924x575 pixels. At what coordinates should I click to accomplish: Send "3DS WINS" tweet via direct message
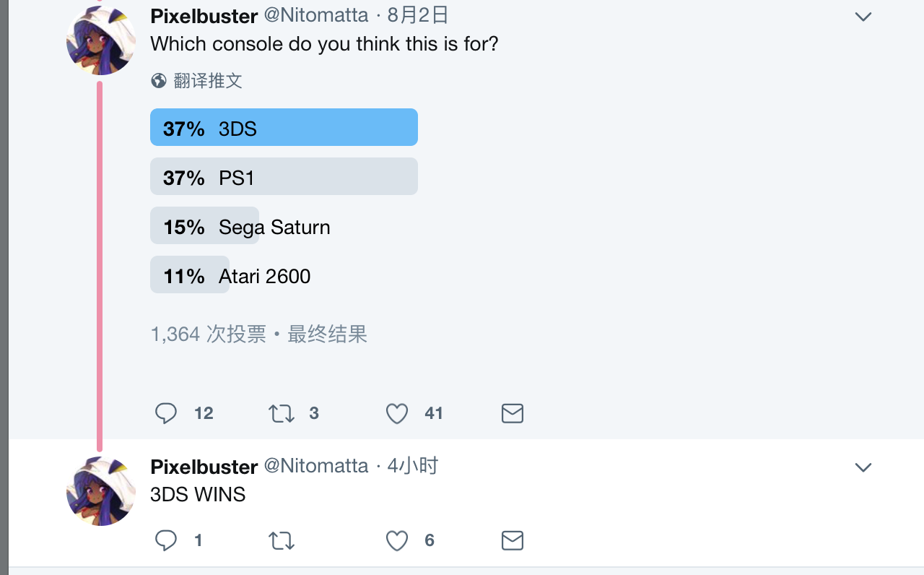pyautogui.click(x=512, y=540)
